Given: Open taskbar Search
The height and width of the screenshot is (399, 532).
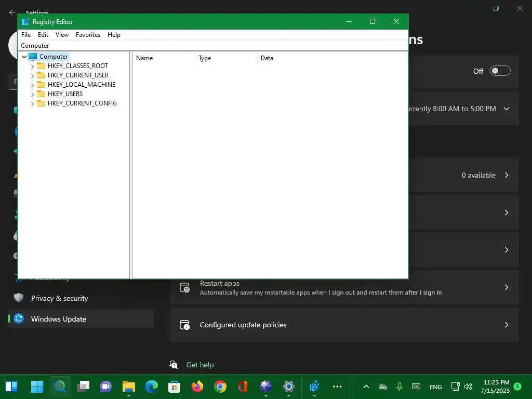Looking at the screenshot, I should click(x=60, y=387).
